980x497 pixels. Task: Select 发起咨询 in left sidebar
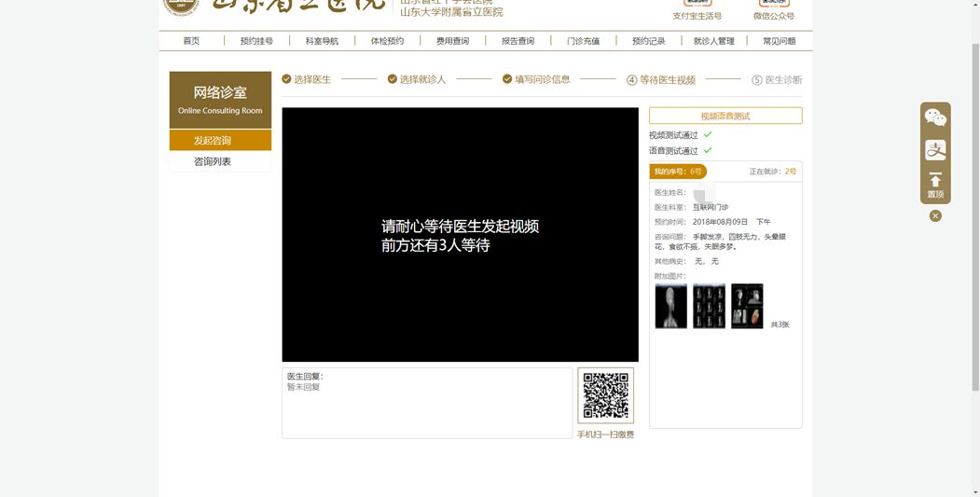point(213,141)
